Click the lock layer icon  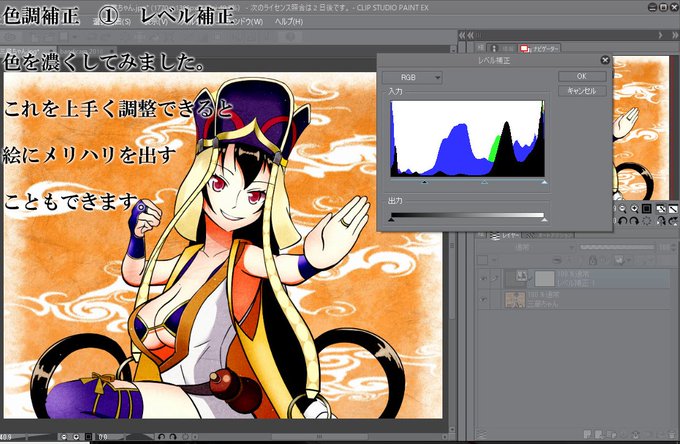tap(592, 260)
